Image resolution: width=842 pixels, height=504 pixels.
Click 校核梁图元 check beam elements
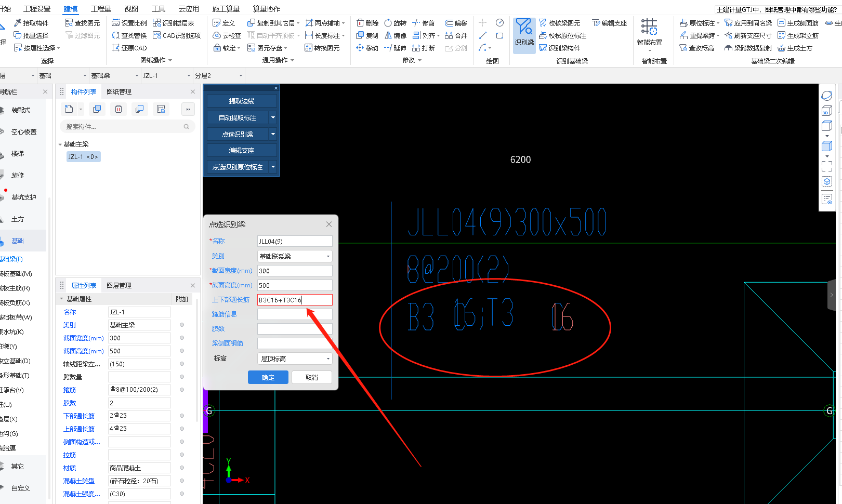559,23
